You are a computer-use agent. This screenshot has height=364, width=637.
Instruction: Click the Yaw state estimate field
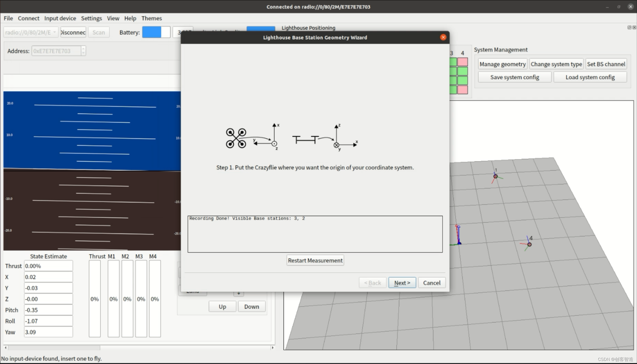[48, 332]
